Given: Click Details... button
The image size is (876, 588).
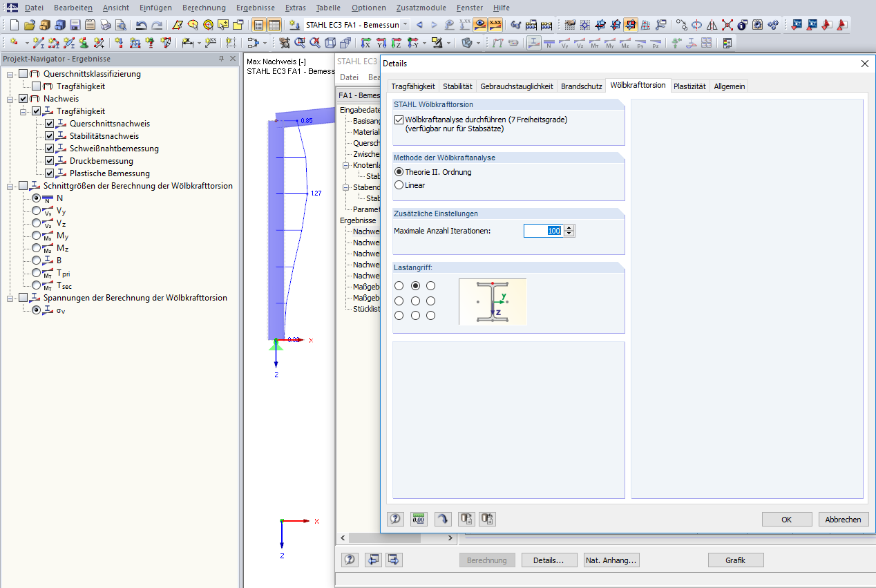Looking at the screenshot, I should [x=549, y=560].
